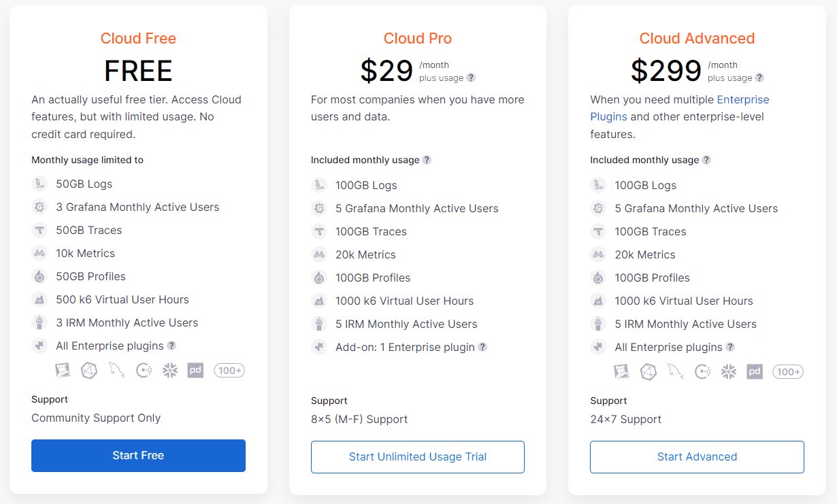Click the Start Advanced button
Screen dimensions: 837x504
pos(697,457)
